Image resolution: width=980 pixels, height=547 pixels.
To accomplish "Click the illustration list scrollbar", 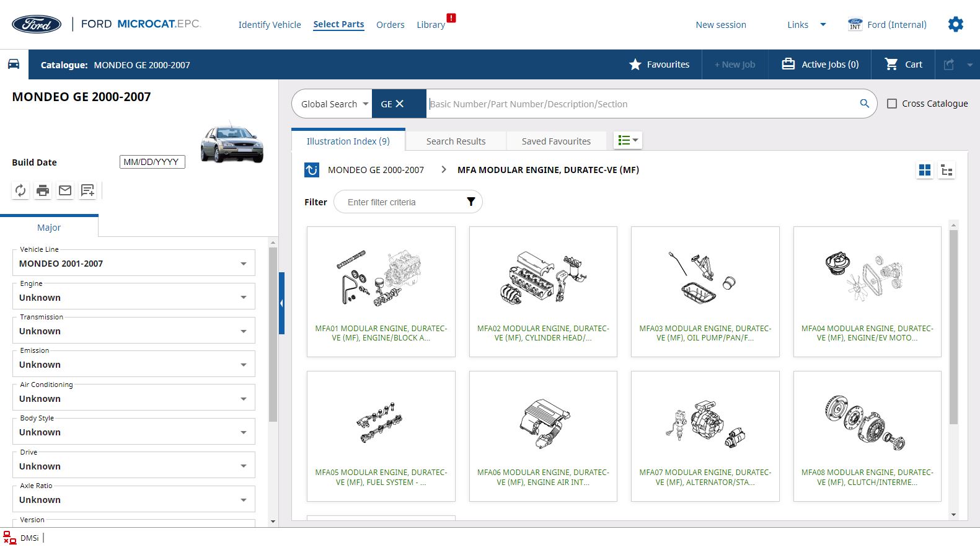I will 953,327.
